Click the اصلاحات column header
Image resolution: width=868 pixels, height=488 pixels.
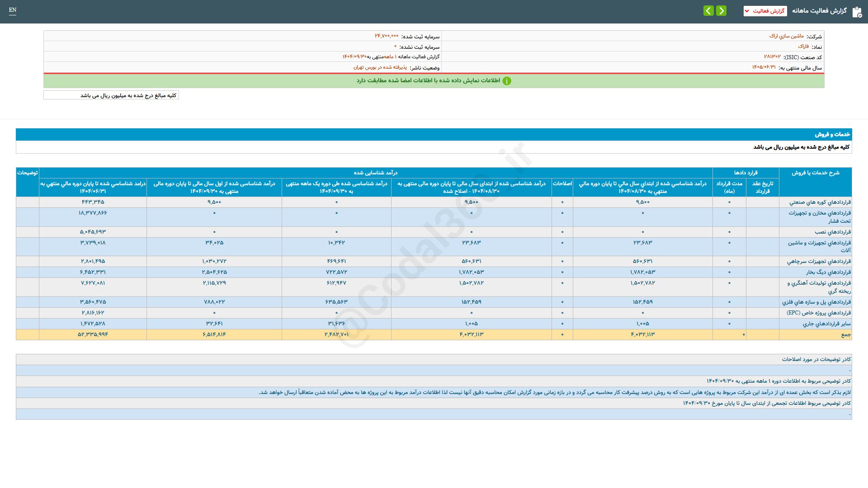[x=562, y=183]
